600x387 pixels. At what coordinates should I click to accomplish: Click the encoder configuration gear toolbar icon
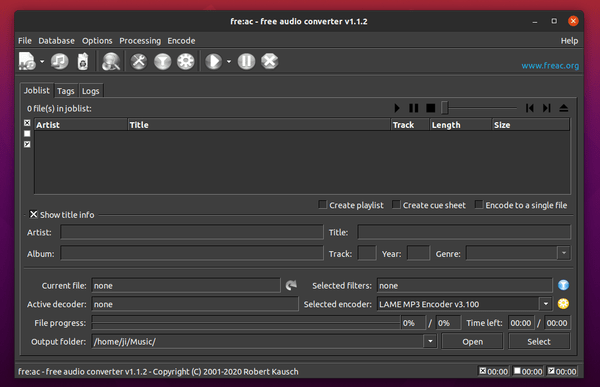(x=186, y=61)
